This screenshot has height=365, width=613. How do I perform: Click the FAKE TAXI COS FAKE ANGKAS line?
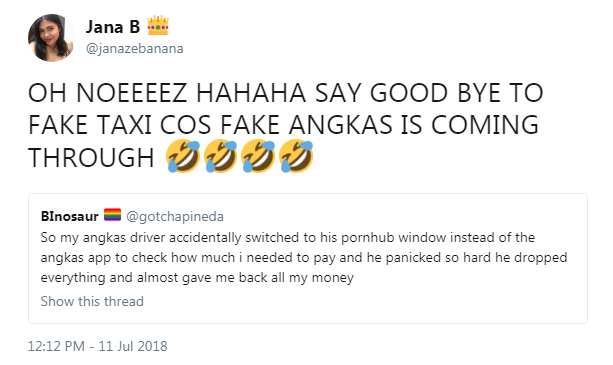tap(283, 125)
